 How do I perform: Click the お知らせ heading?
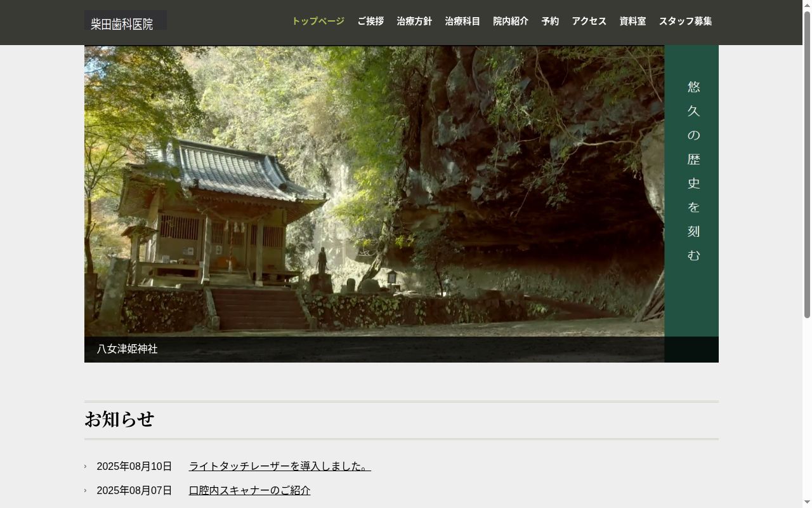tap(119, 420)
